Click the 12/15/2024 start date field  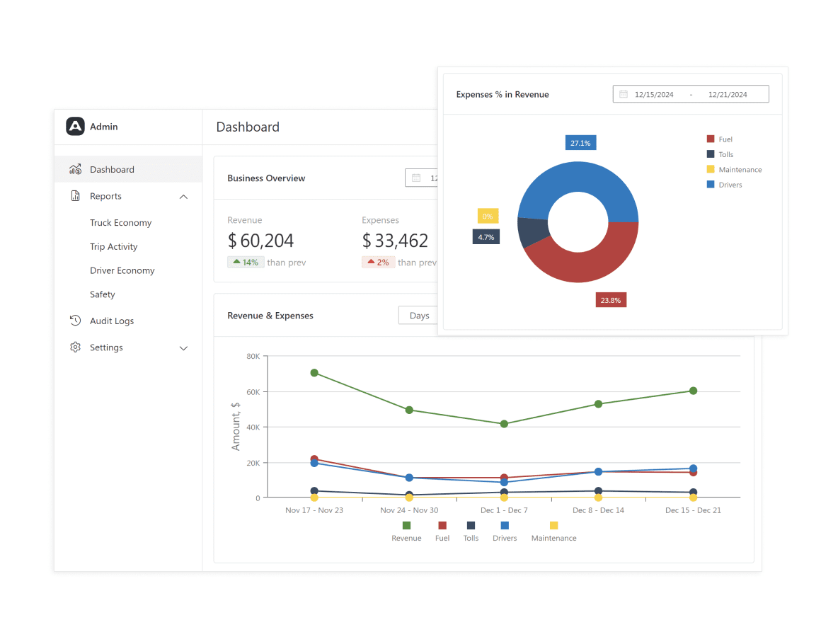click(x=654, y=95)
